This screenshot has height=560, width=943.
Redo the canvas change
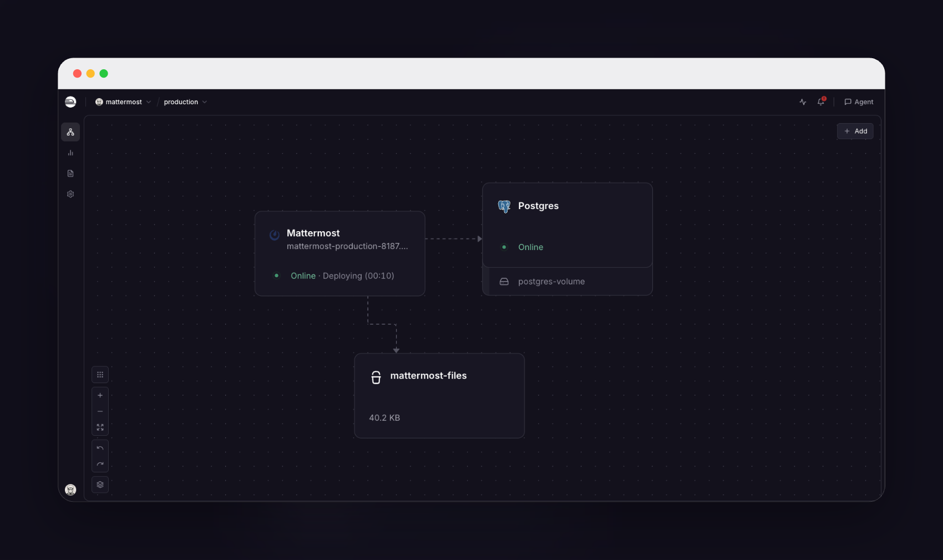point(100,464)
